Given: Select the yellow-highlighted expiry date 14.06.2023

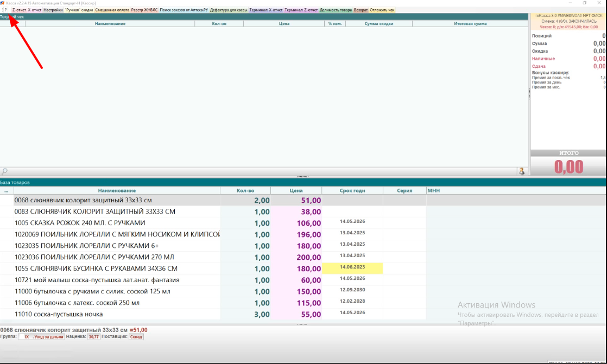Looking at the screenshot, I should (352, 268).
